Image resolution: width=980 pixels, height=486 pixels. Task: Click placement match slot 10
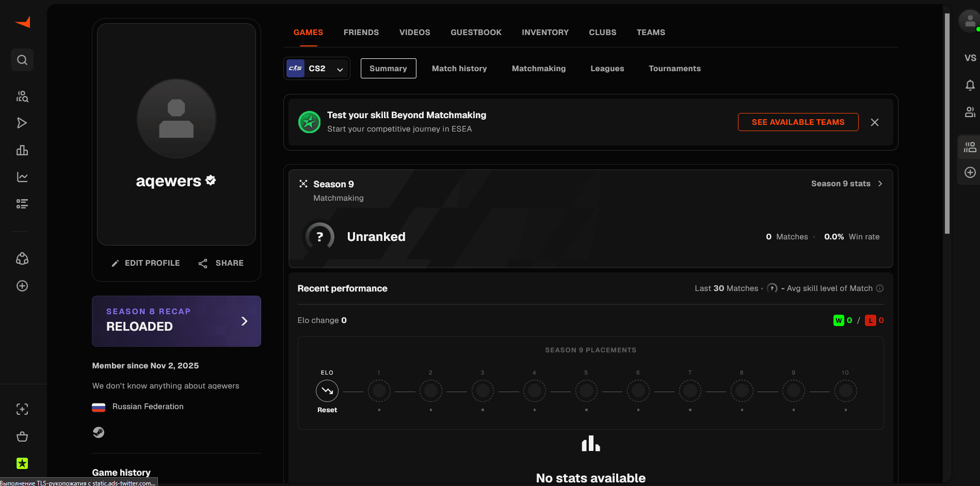[x=846, y=391]
